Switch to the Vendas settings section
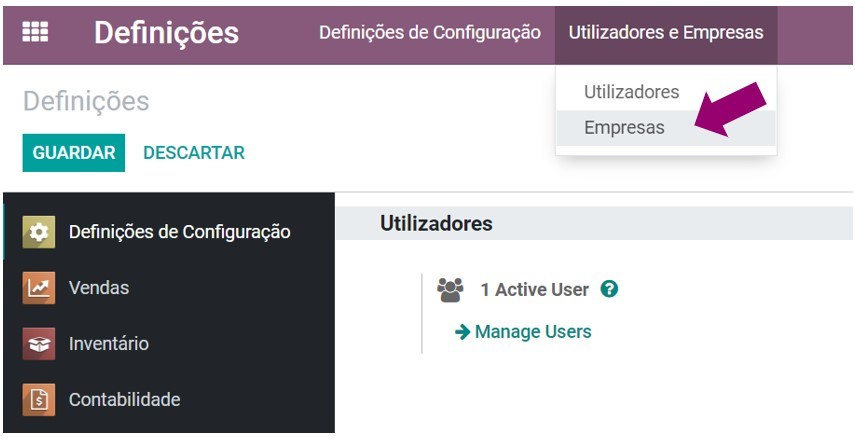855x443 pixels. [x=99, y=288]
